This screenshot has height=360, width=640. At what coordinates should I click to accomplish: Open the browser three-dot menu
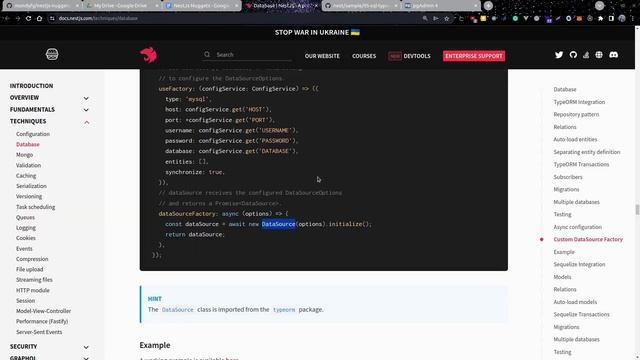(633, 18)
